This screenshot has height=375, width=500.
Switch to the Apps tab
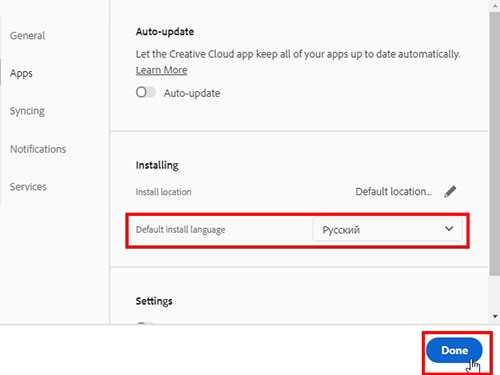tap(21, 73)
